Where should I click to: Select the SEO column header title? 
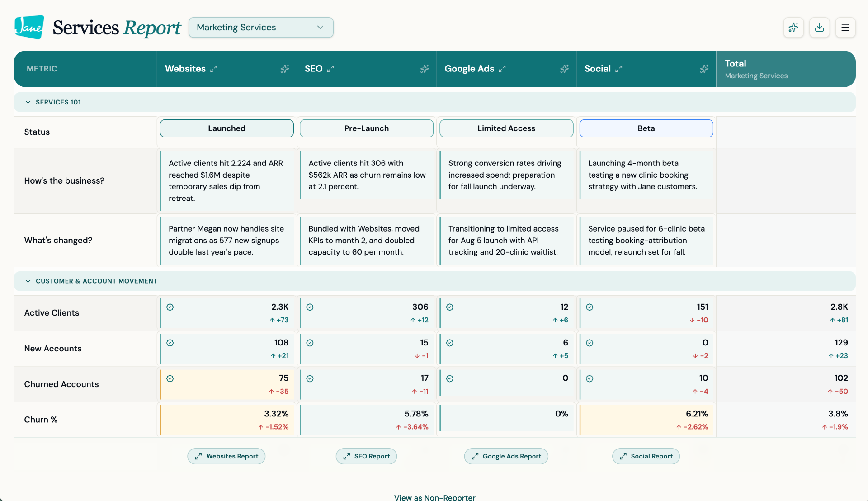pos(313,69)
